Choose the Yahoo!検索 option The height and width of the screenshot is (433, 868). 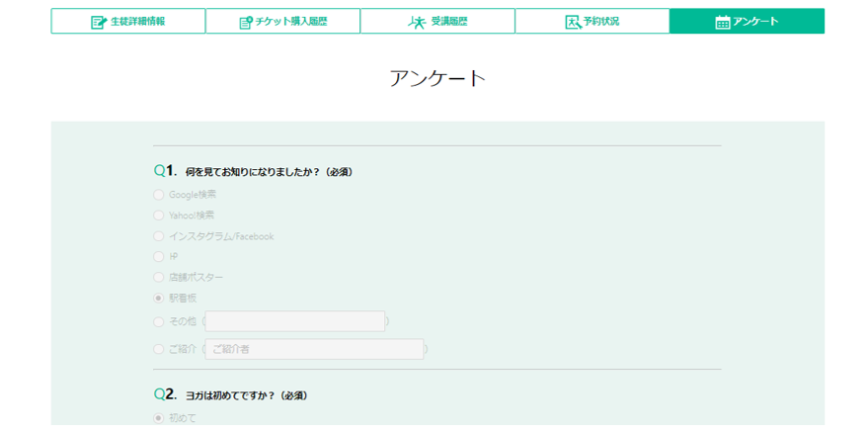(x=158, y=216)
